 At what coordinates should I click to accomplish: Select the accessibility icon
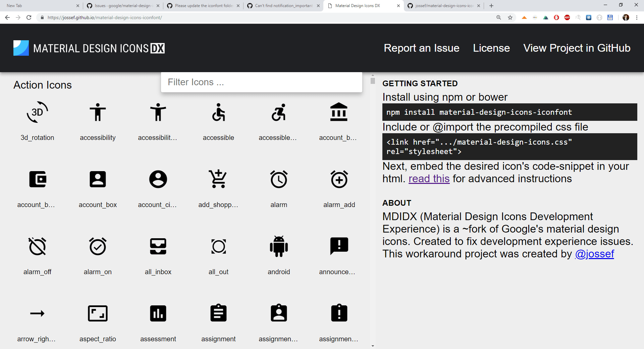[x=98, y=112]
